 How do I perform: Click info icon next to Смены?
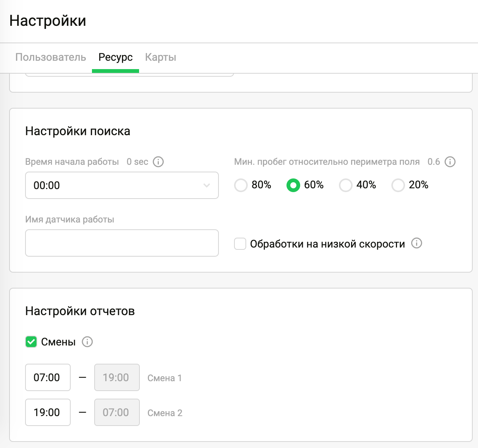tap(87, 342)
